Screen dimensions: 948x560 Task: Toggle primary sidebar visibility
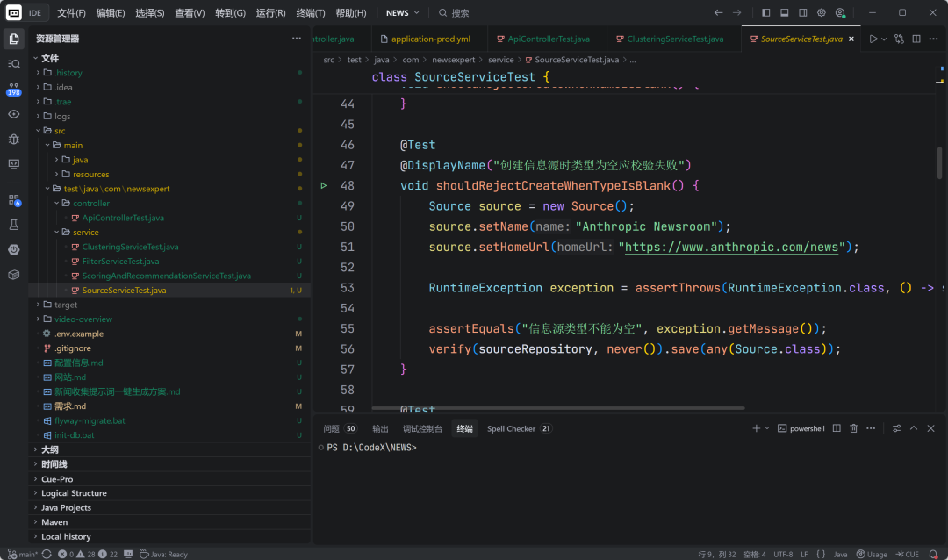pos(766,12)
